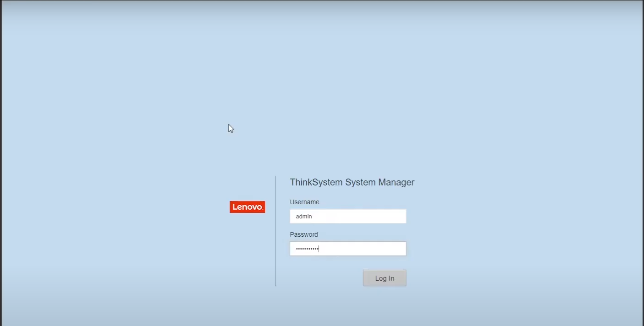This screenshot has width=644, height=326.
Task: Select the ThinkSystem System Manager heading
Action: pos(352,182)
